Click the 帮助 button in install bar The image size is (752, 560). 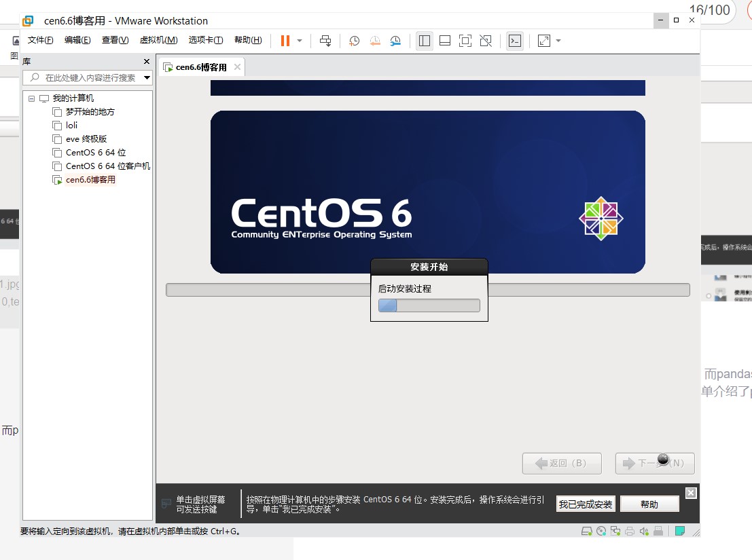click(x=649, y=504)
